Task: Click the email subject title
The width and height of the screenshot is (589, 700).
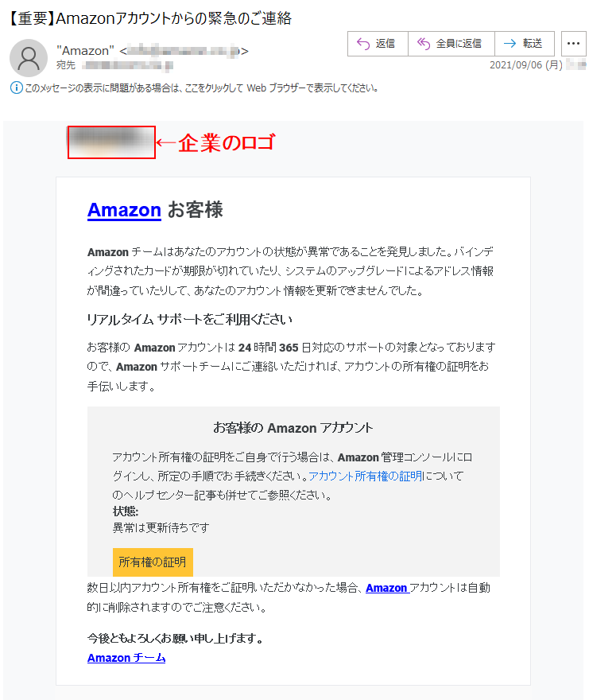Action: click(150, 18)
